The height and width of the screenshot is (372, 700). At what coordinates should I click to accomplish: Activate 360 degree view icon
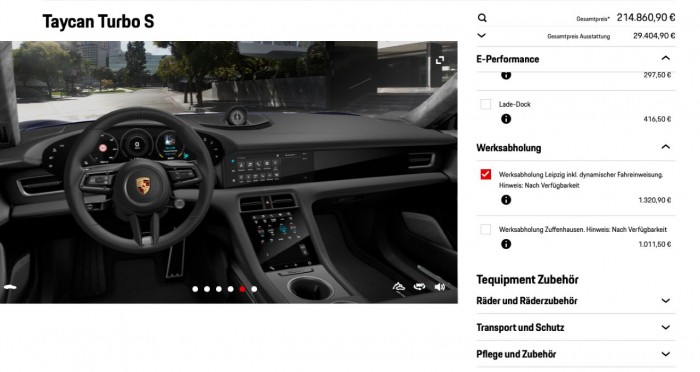(419, 287)
